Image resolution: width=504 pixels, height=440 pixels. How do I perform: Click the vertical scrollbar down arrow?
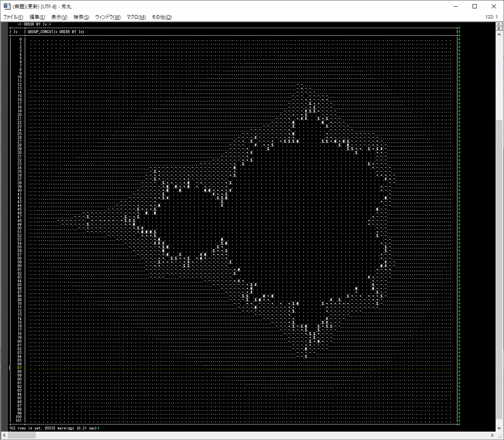click(x=499, y=428)
